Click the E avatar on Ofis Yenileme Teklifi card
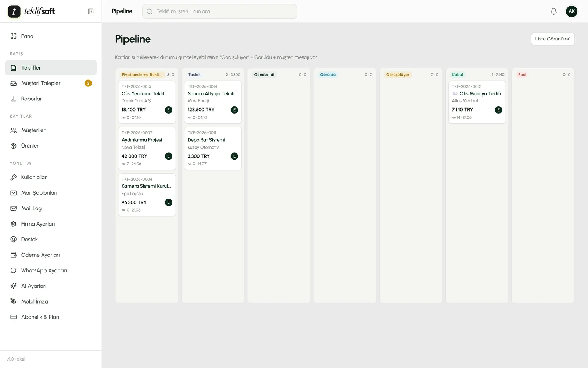Image resolution: width=588 pixels, height=368 pixels. pos(169,110)
